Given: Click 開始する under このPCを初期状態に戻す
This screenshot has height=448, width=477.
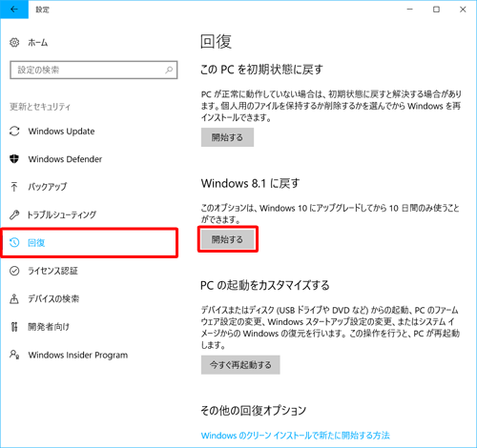Looking at the screenshot, I should point(227,137).
